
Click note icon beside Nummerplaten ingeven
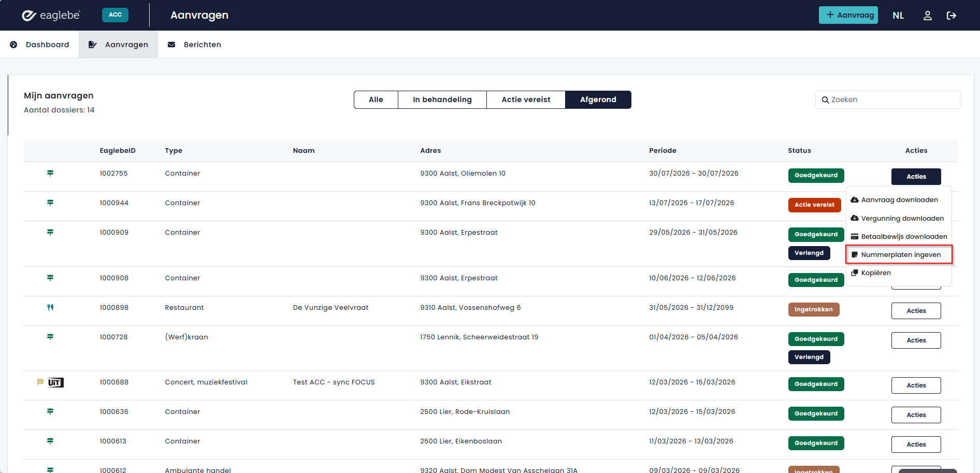pos(855,255)
